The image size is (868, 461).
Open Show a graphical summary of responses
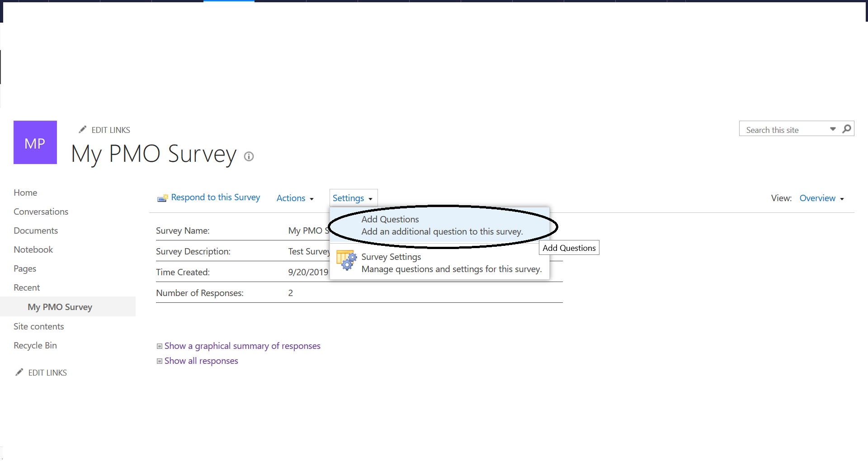pos(242,346)
